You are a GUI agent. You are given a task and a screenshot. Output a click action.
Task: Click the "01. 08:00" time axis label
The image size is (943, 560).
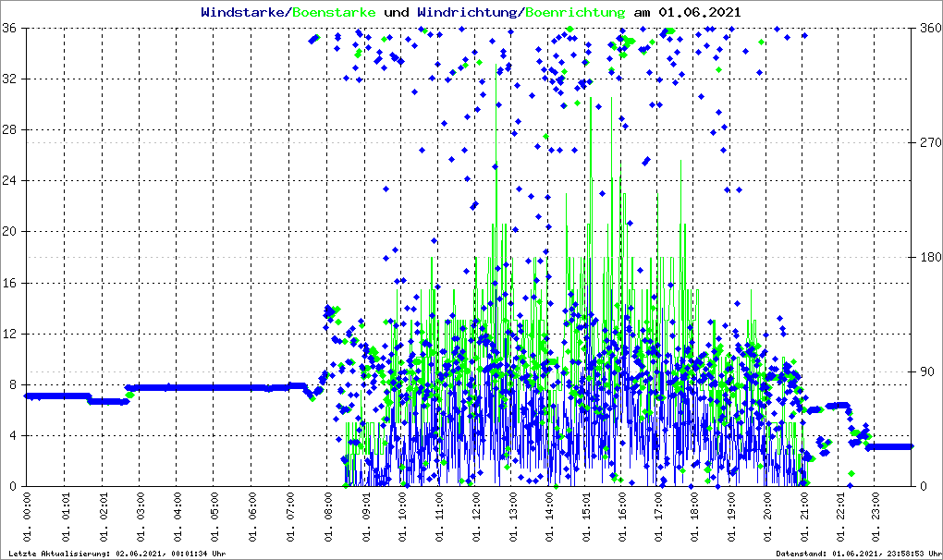(x=327, y=517)
